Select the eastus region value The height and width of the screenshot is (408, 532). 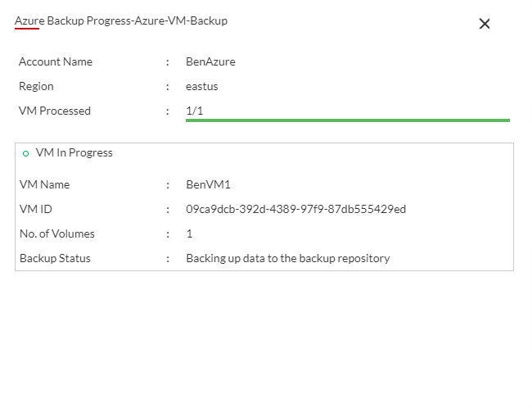click(202, 86)
